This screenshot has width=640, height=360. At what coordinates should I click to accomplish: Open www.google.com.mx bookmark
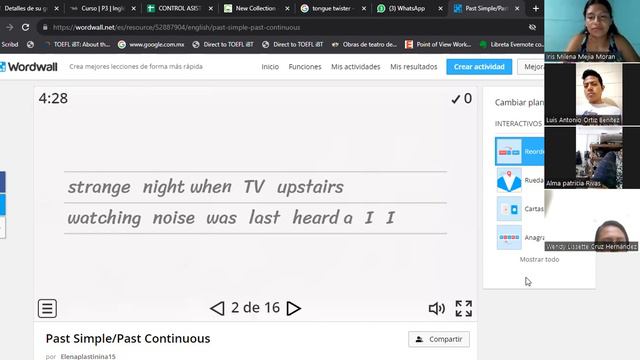(x=151, y=44)
